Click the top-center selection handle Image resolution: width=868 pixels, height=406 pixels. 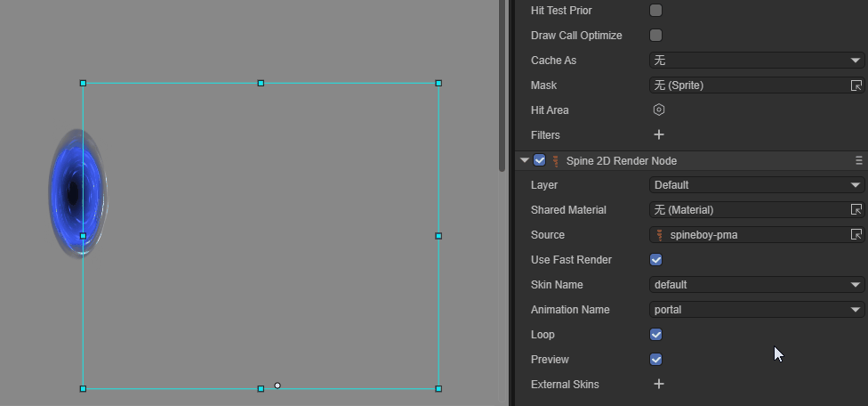click(x=261, y=83)
